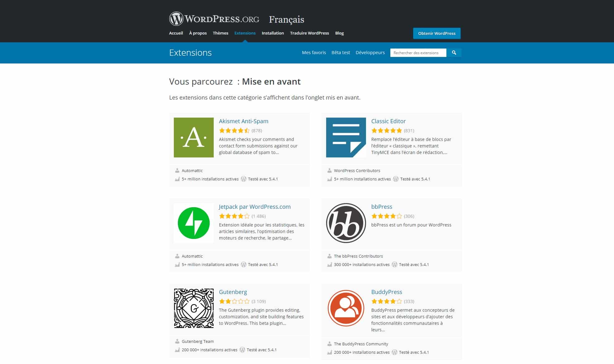Open the Bêta test link

tap(340, 53)
